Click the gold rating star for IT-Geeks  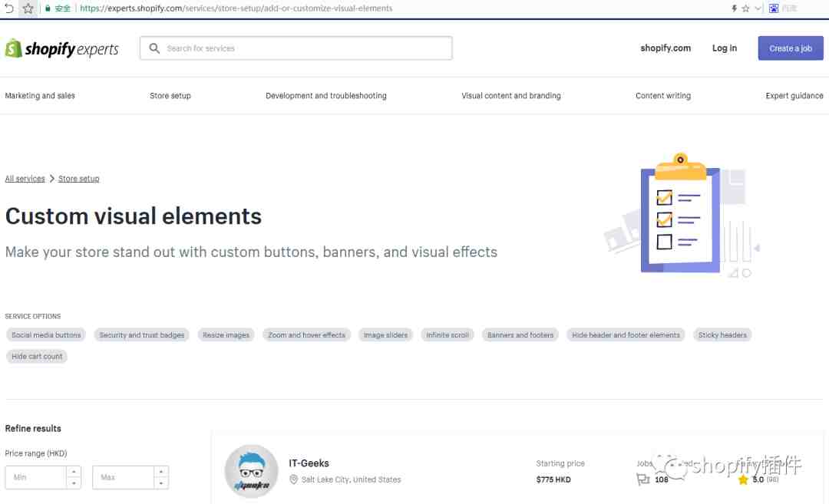click(743, 479)
